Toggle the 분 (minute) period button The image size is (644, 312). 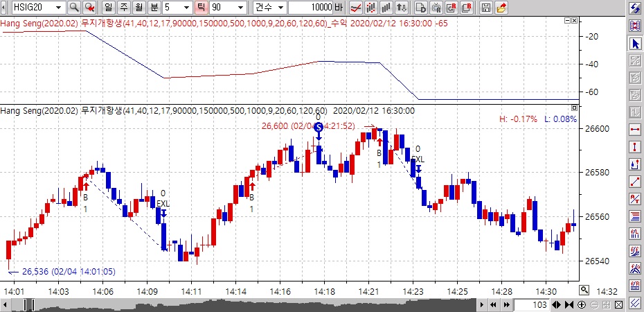coord(153,8)
